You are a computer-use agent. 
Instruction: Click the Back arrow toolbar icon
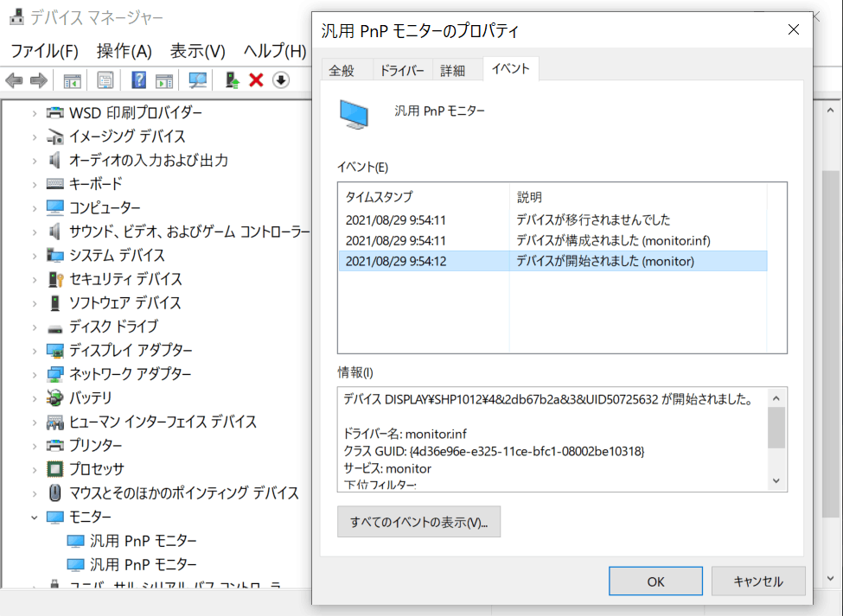click(14, 80)
